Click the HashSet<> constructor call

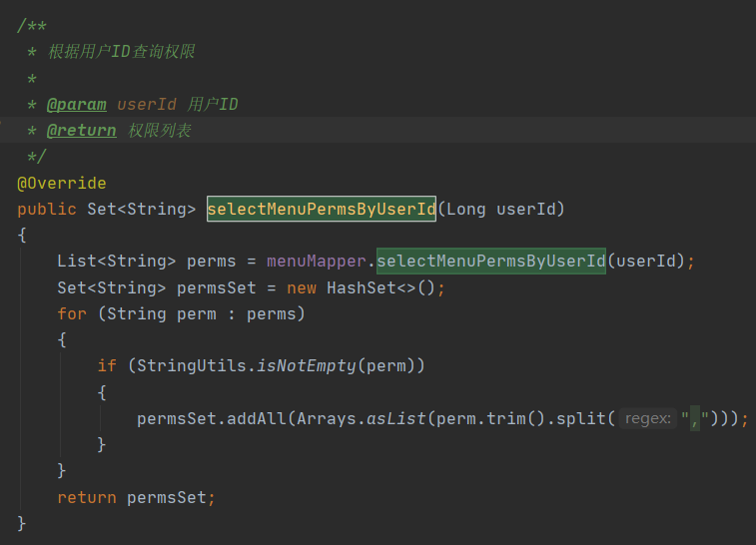(380, 288)
